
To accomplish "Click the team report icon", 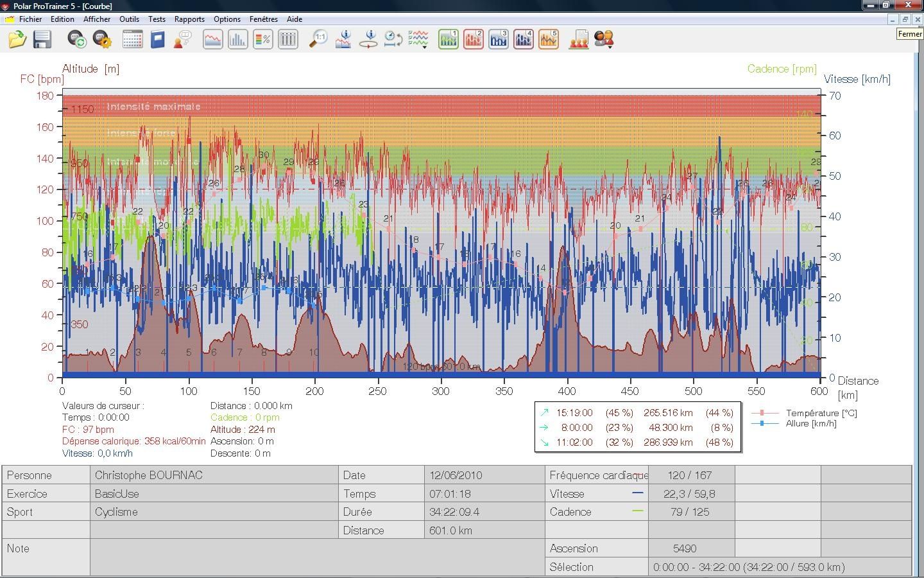I will [x=579, y=39].
